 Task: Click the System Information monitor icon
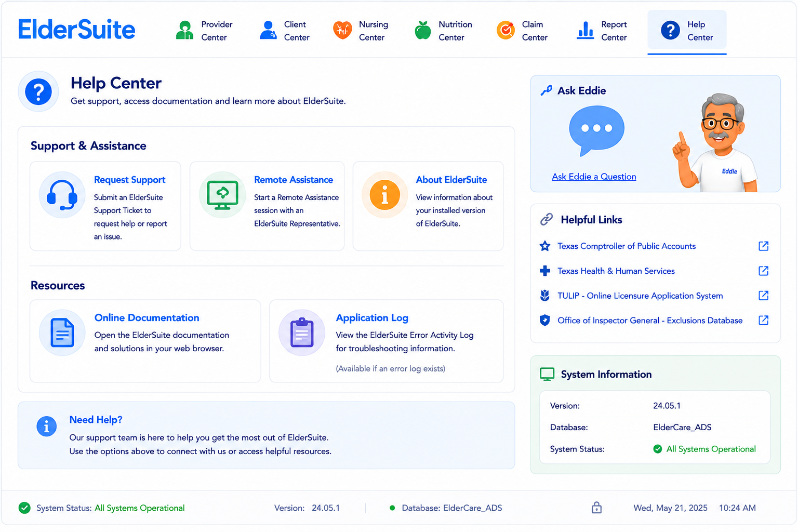[547, 375]
